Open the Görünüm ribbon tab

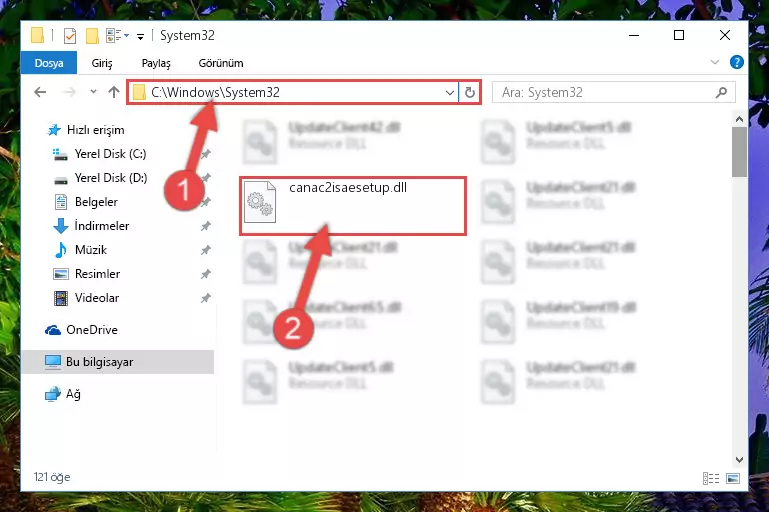[221, 63]
